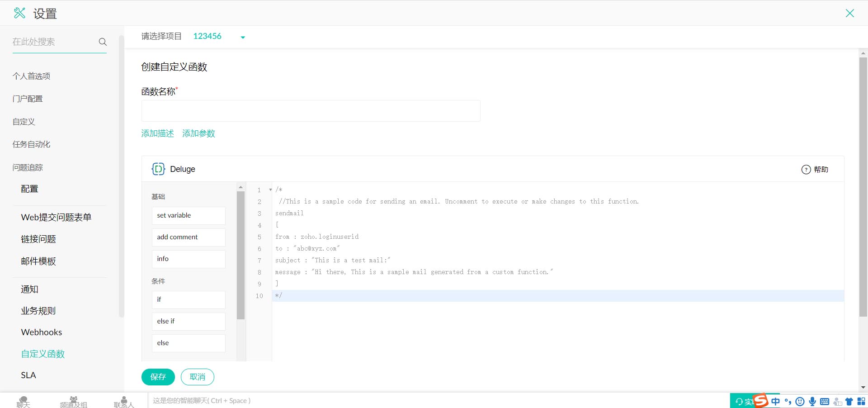Open the Sogou emoji smiley icon
Screen dimensions: 868x408
[800, 401]
